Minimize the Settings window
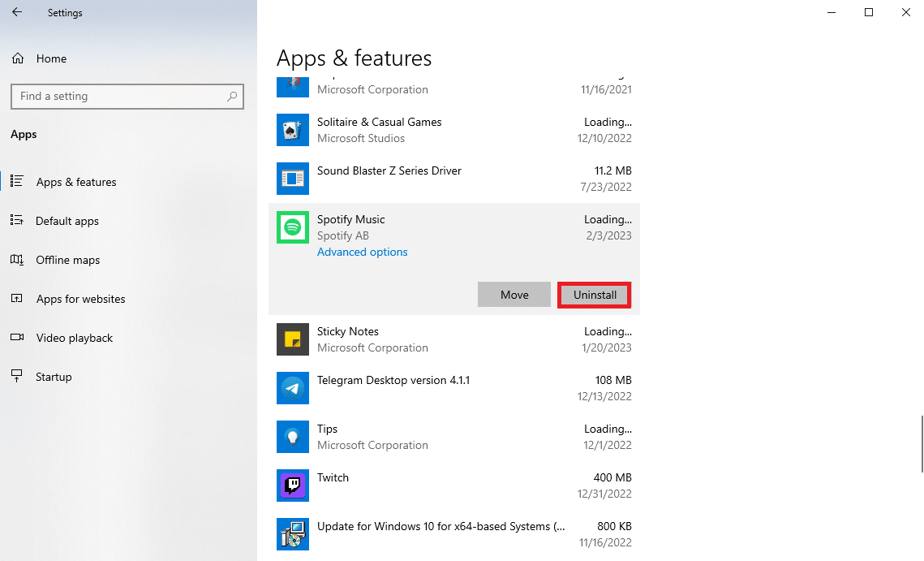This screenshot has height=561, width=924. point(831,12)
